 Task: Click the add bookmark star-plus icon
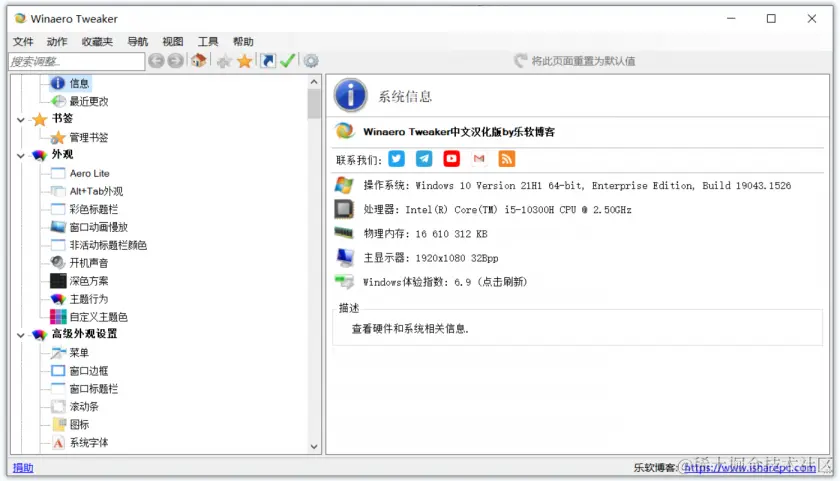point(224,61)
